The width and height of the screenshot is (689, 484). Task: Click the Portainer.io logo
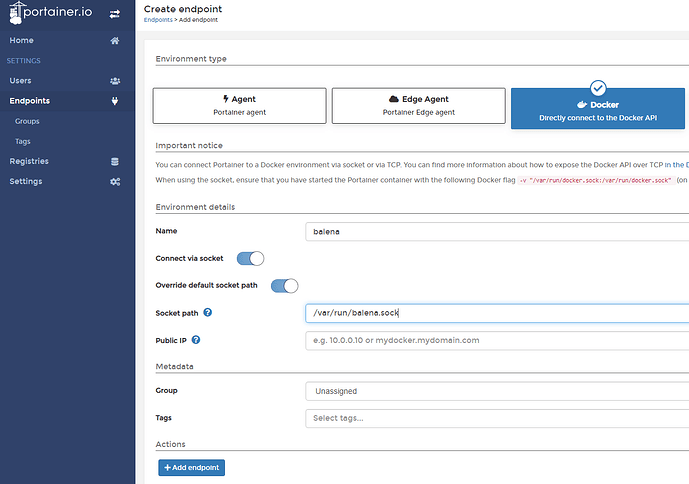point(51,13)
